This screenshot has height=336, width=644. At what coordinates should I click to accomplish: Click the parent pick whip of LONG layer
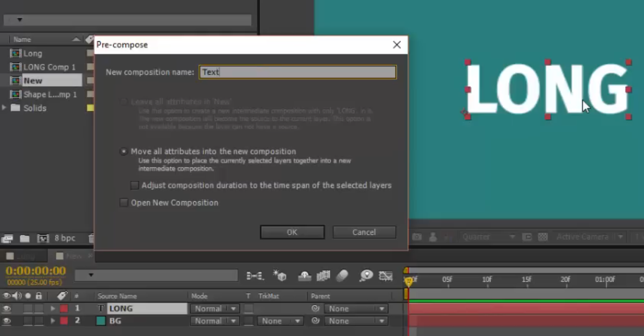(x=315, y=309)
